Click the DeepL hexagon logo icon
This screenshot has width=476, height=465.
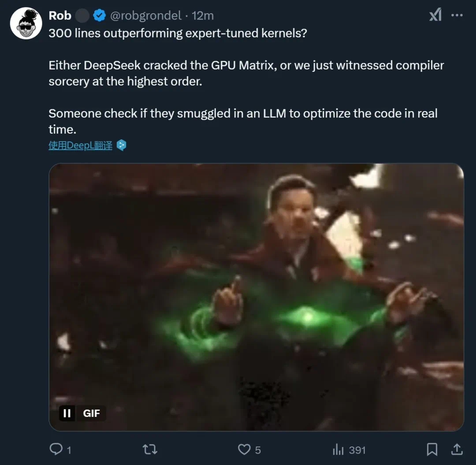122,145
